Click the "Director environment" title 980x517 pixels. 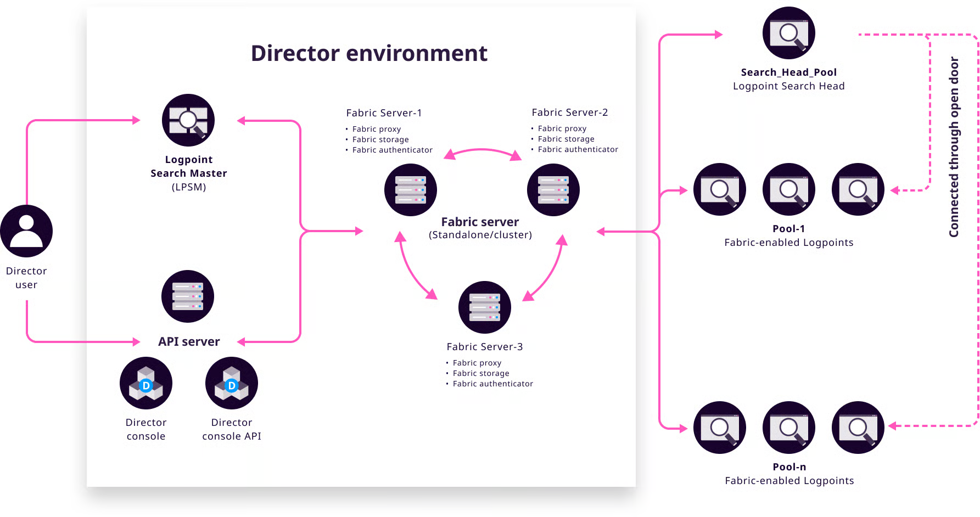click(369, 54)
